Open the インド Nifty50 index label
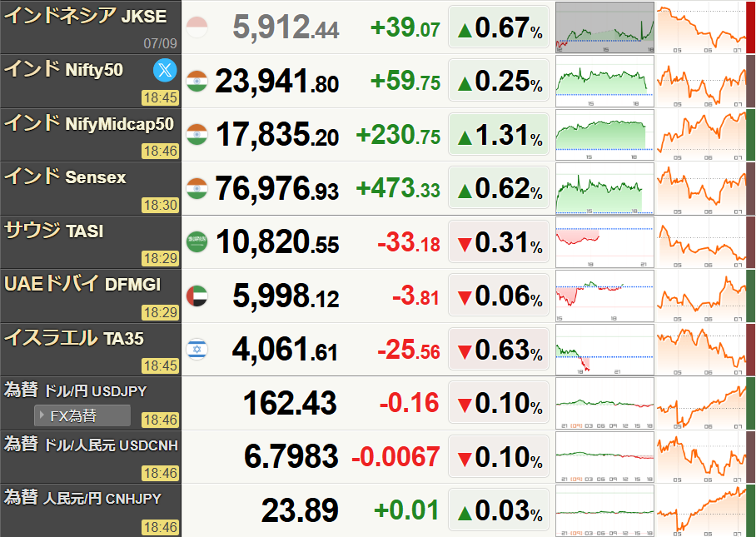Screen dimensions: 756x537 click(x=63, y=70)
